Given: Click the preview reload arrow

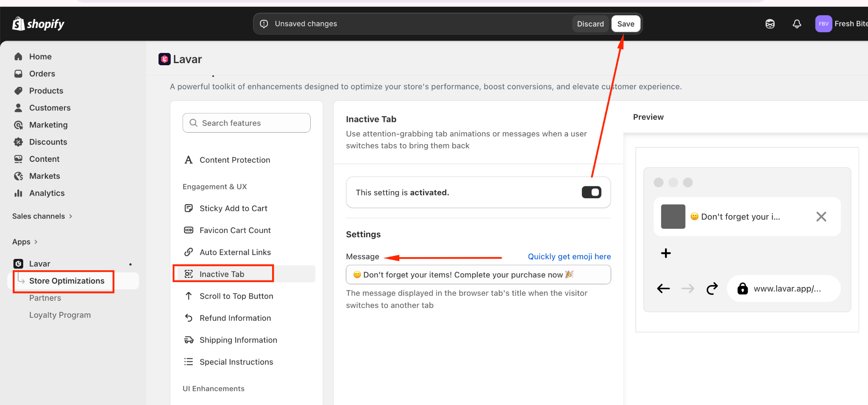Looking at the screenshot, I should [712, 288].
